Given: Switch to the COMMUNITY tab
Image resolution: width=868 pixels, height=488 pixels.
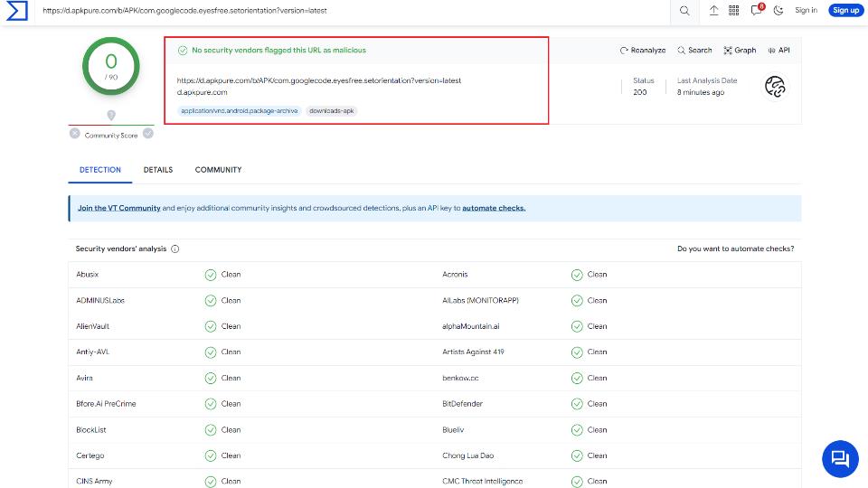Looking at the screenshot, I should (218, 170).
